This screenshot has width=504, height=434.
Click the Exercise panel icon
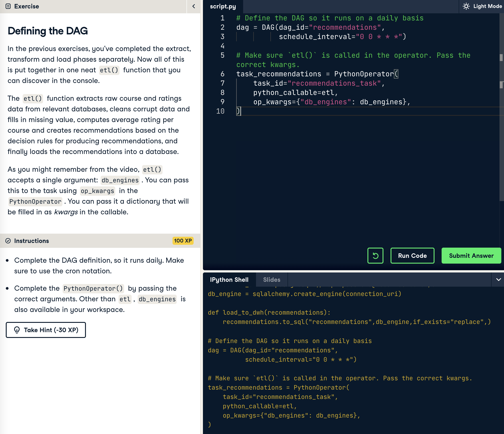tap(8, 6)
